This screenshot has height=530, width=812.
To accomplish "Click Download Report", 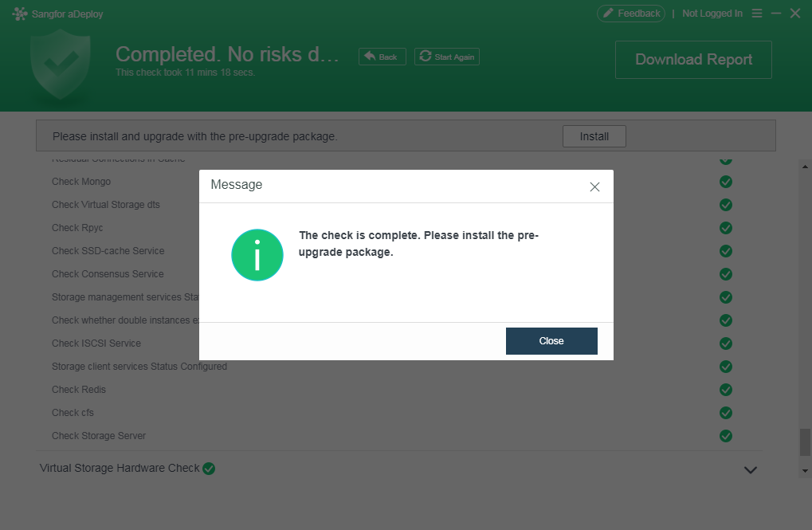I will tap(692, 59).
